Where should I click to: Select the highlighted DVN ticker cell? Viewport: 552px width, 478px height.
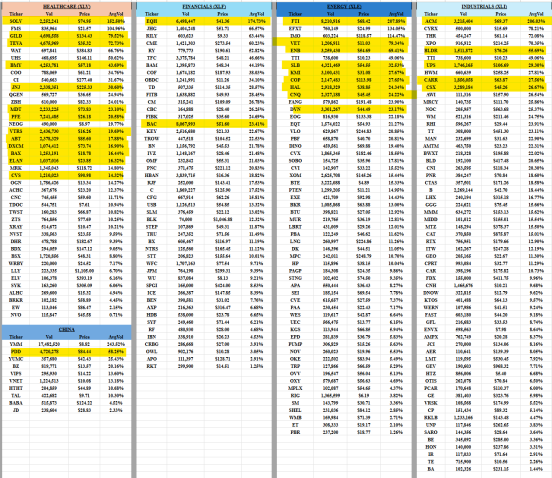tap(295, 109)
